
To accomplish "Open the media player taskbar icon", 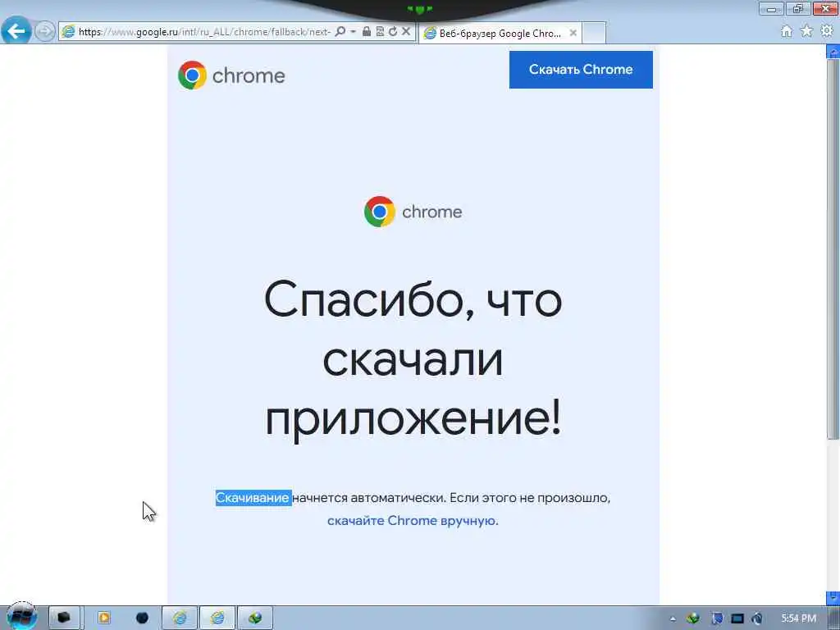I will pyautogui.click(x=104, y=618).
